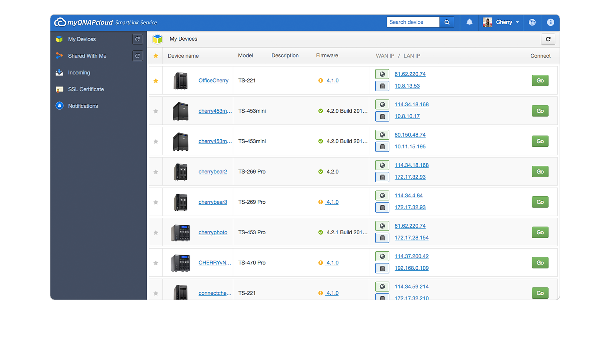Open WAN IP 114.37.200.42 link
The height and width of the screenshot is (364, 610).
411,256
